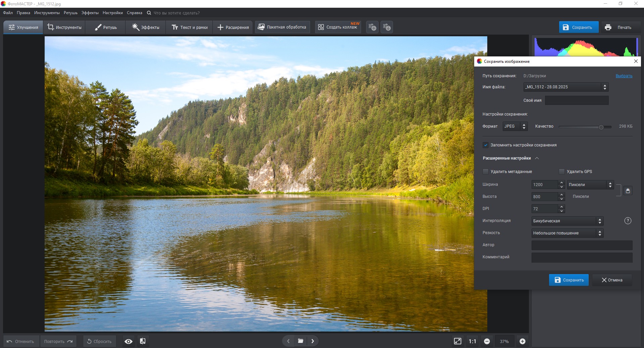Set zoom to 1:1 scale
Viewport: 644px width, 348px height.
(x=472, y=341)
